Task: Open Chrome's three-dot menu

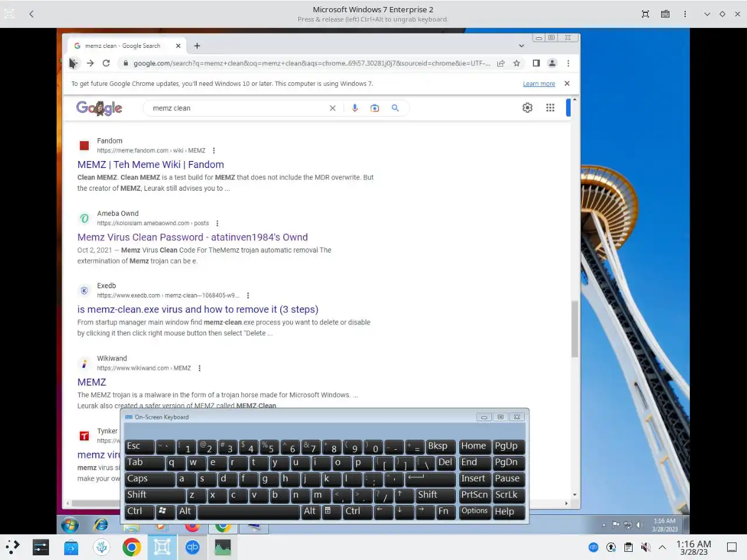Action: click(x=568, y=63)
